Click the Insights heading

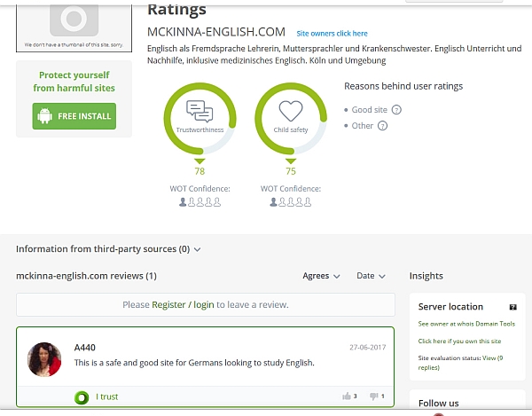pyautogui.click(x=426, y=276)
